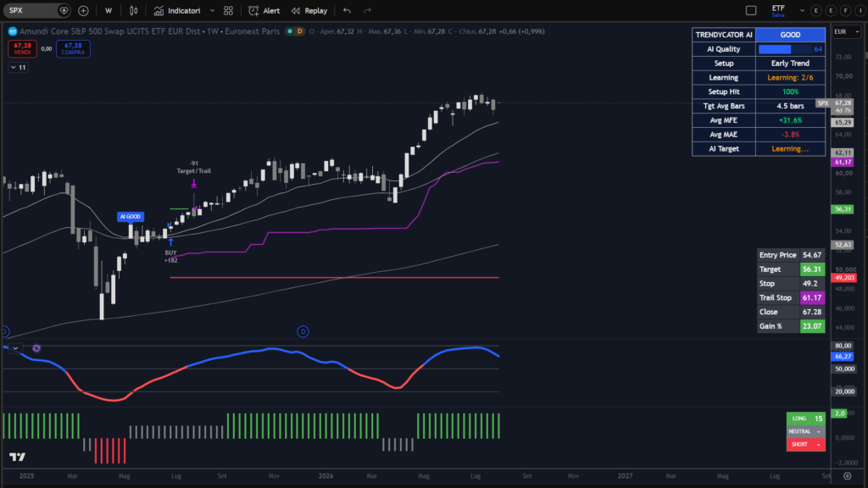Viewport: 868px width, 488px height.
Task: Click the GOOD status cell in Trendycator table
Action: click(790, 35)
